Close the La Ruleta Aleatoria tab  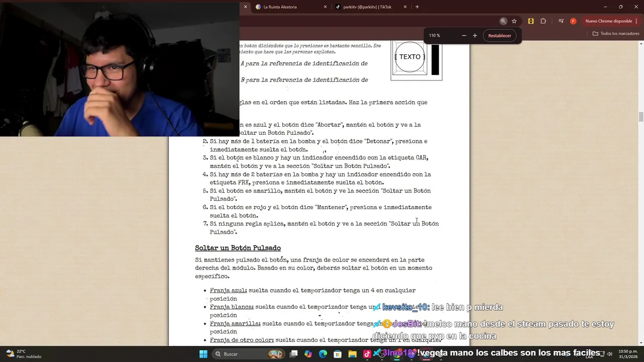point(325,7)
